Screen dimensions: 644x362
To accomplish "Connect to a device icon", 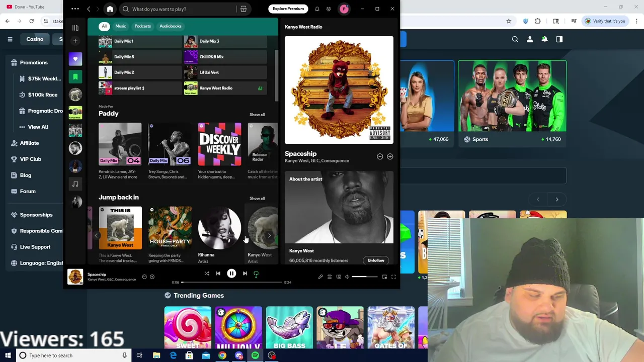I will [x=339, y=277].
